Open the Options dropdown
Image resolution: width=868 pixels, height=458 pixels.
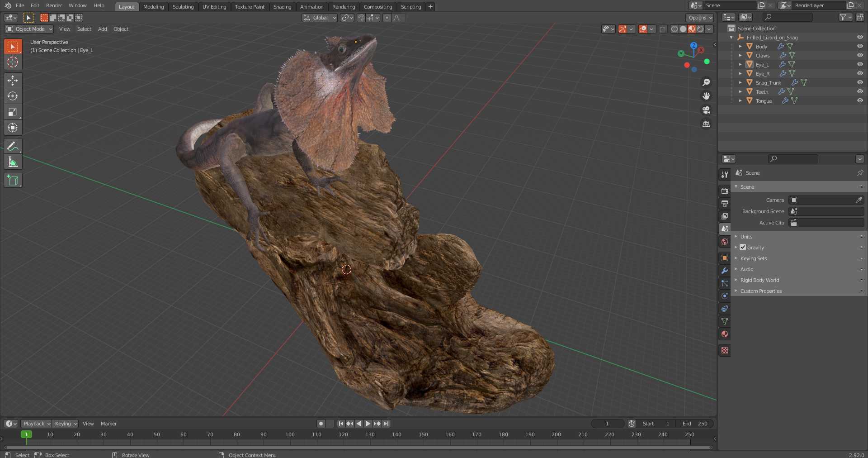[700, 18]
